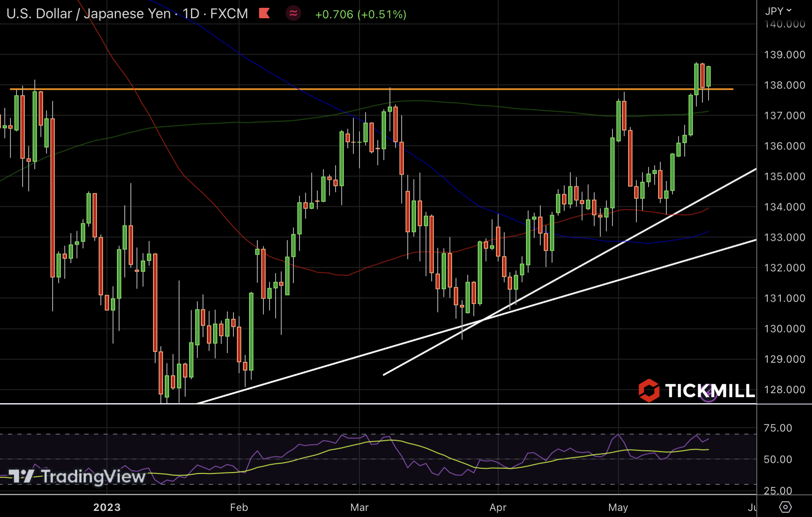The image size is (812, 517).
Task: Click the 75.00 level on RSI scale
Action: (x=778, y=428)
